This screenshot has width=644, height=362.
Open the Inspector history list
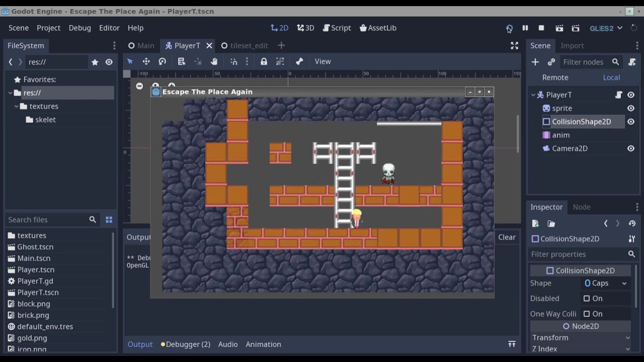coord(632,224)
